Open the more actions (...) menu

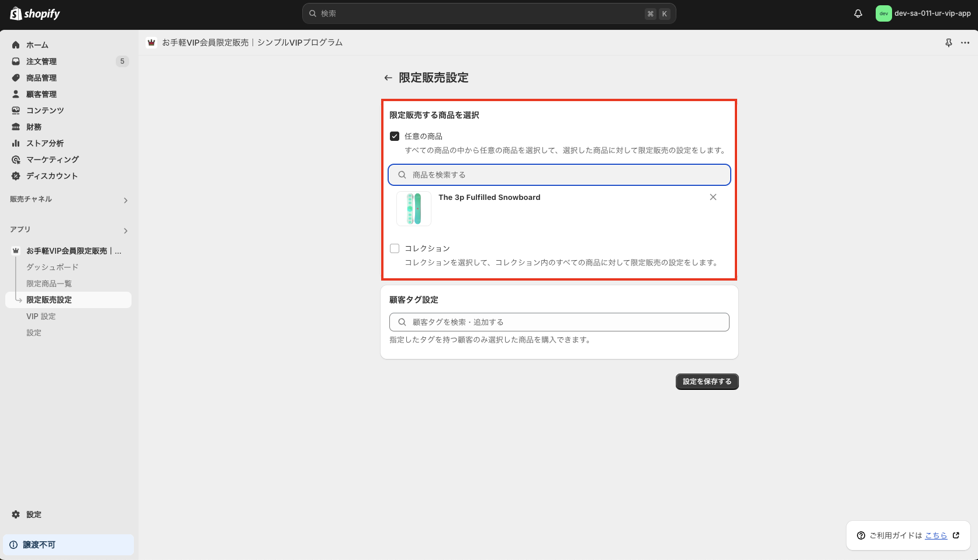[x=965, y=42]
